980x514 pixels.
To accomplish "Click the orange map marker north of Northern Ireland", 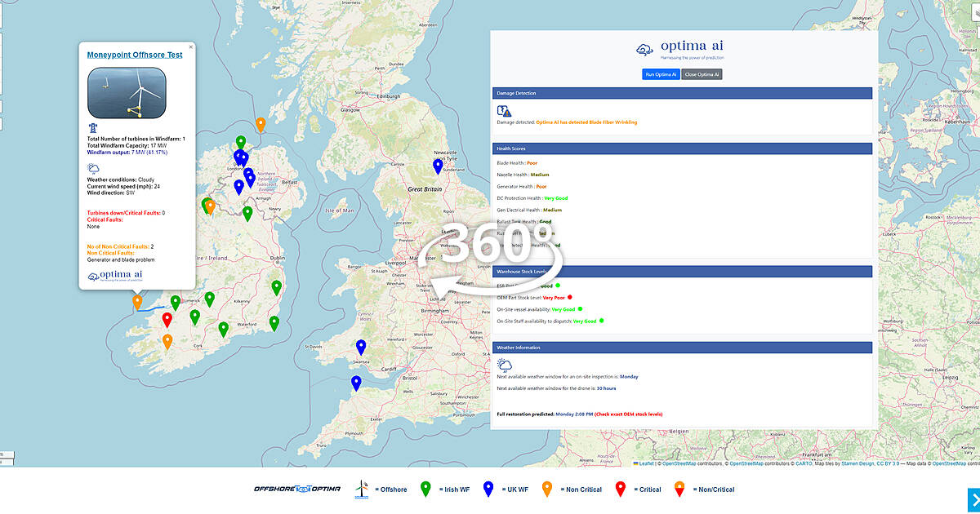I will [x=261, y=124].
